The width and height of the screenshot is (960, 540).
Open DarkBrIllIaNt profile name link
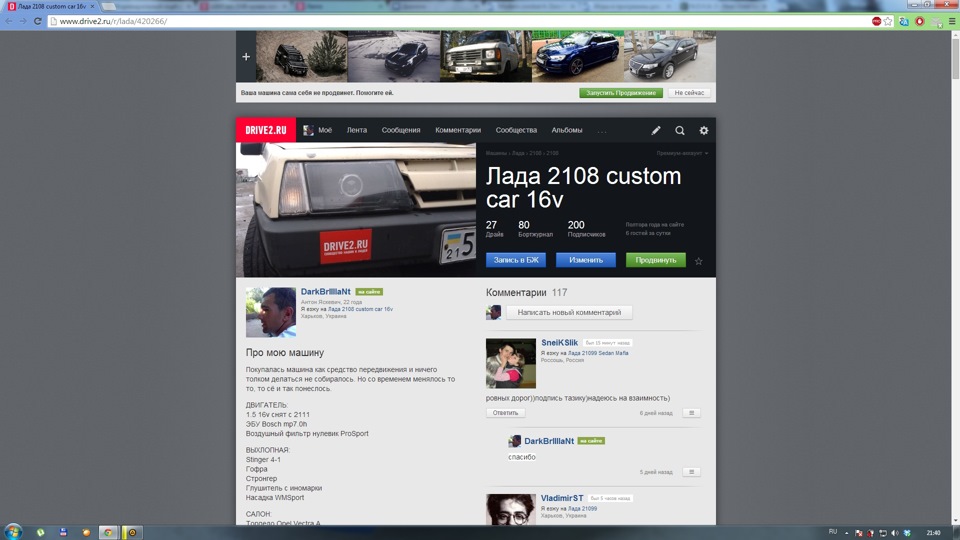coord(326,291)
